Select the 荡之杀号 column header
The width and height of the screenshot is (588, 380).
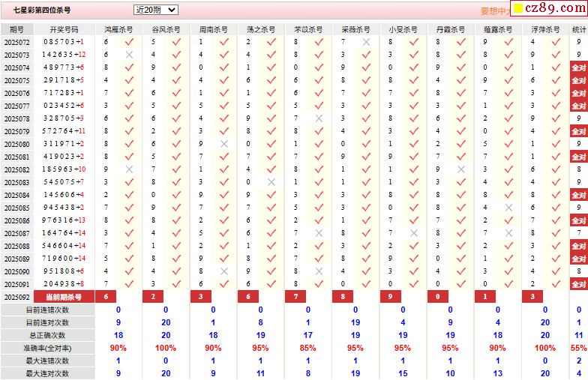(x=261, y=30)
